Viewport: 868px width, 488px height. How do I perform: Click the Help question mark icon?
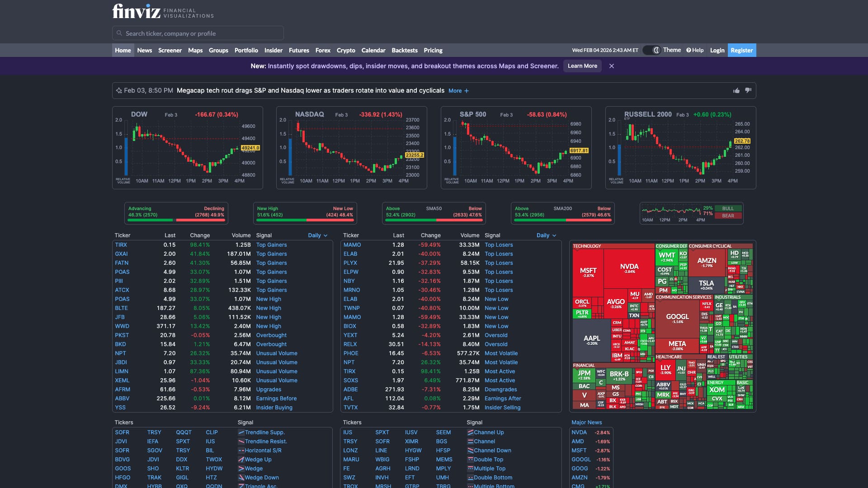coord(689,50)
